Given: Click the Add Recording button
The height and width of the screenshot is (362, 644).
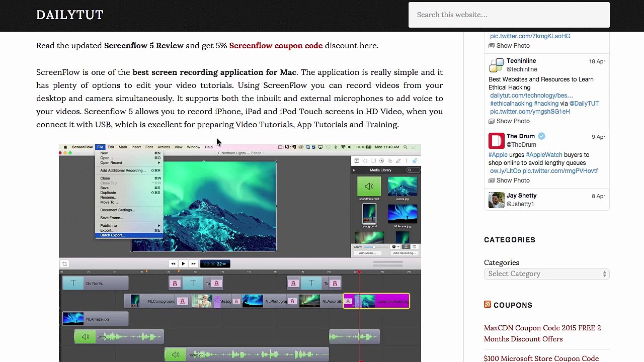Looking at the screenshot, I should tap(404, 253).
